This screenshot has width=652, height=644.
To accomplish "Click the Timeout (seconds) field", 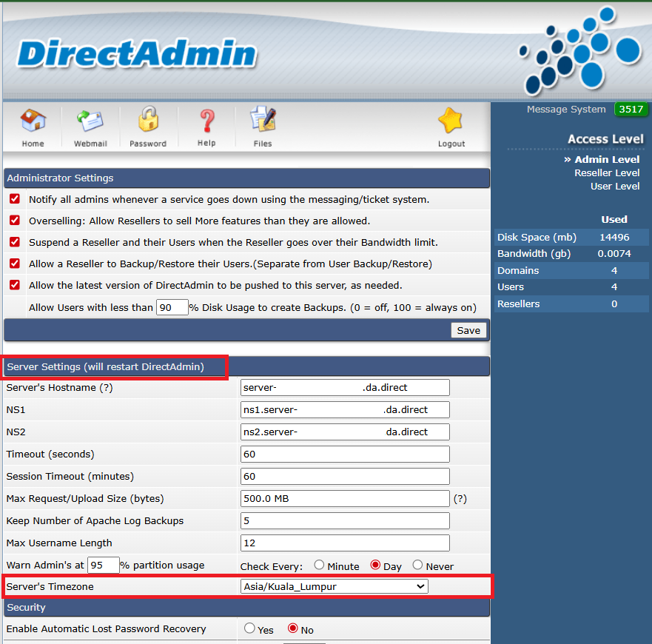I will click(x=345, y=454).
